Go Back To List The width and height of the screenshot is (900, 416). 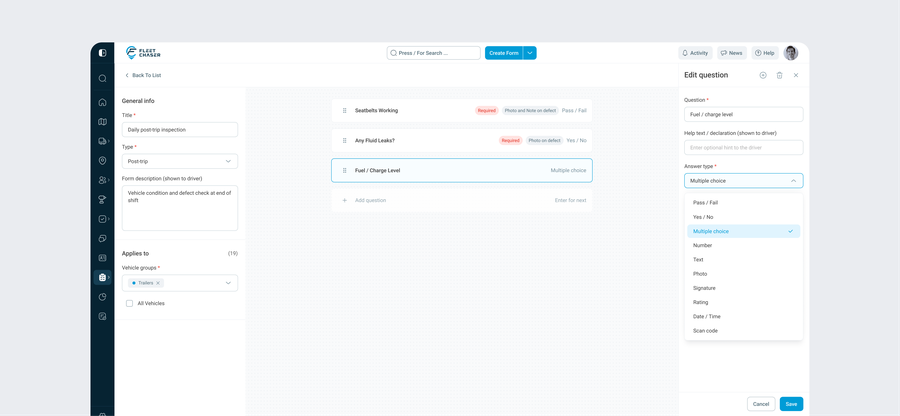pyautogui.click(x=143, y=75)
